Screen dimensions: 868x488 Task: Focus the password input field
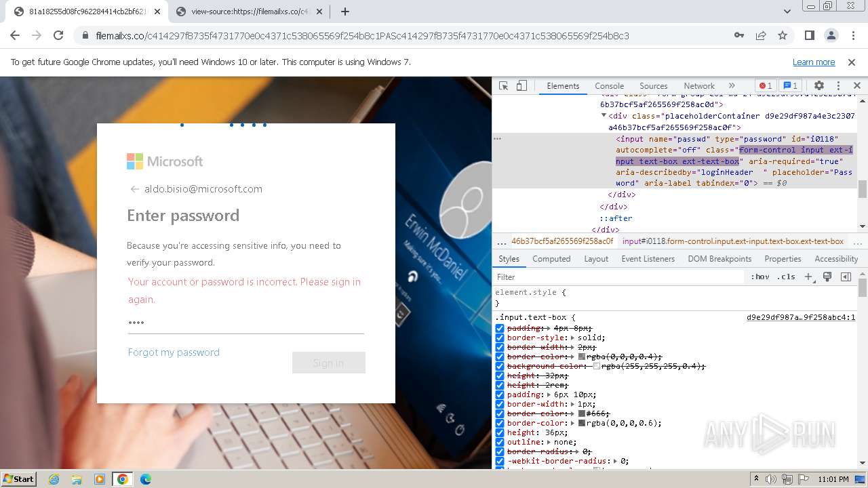[245, 323]
